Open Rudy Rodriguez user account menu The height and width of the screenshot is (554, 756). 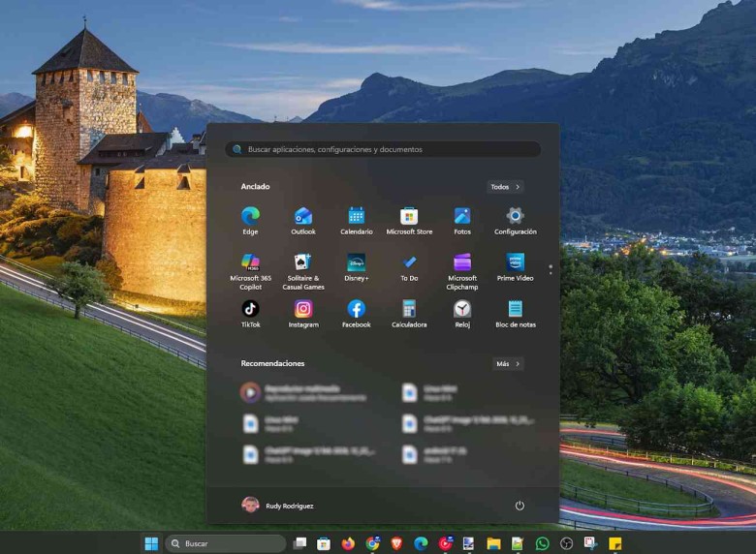[278, 506]
